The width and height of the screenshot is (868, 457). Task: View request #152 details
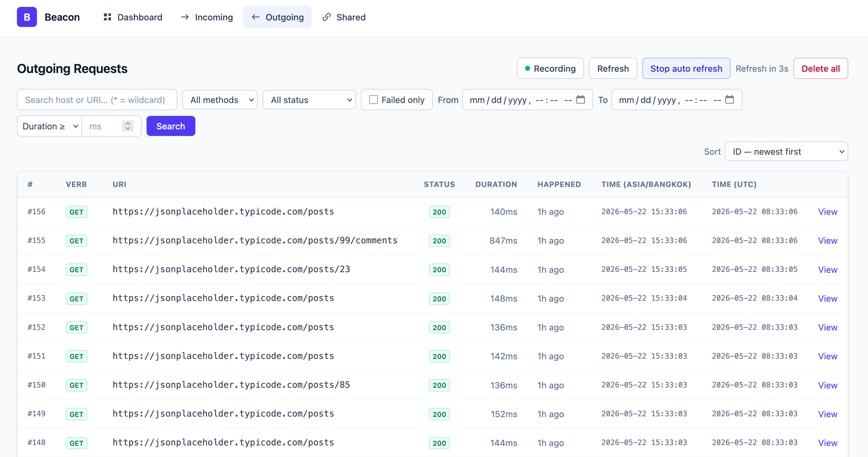pos(827,327)
